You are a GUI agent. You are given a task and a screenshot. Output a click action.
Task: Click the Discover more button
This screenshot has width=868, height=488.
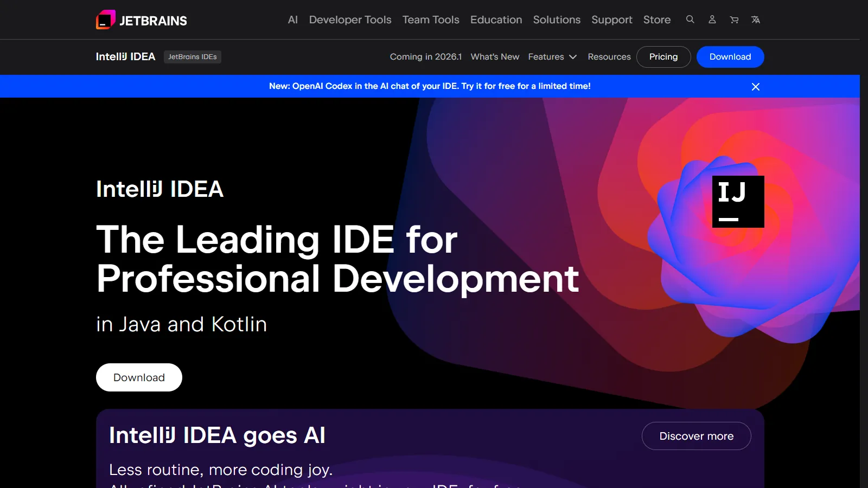696,435
